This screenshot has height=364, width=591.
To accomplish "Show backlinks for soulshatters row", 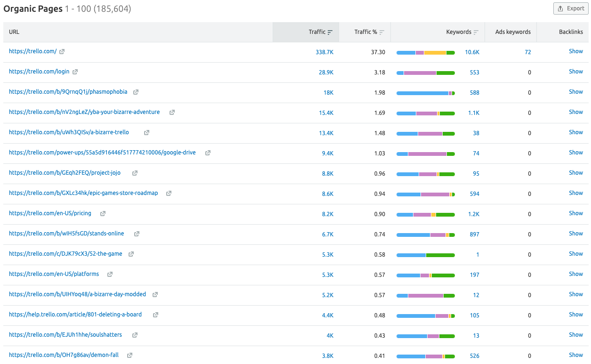I will 576,335.
